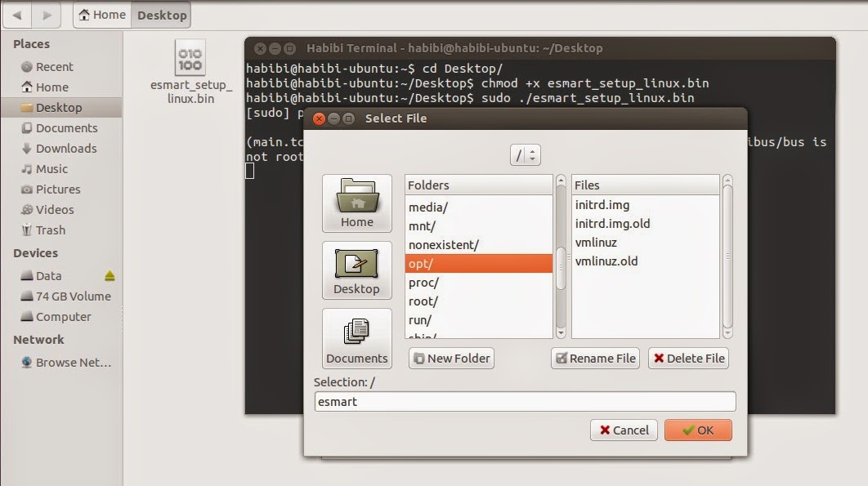Select the proc/ folder
The height and width of the screenshot is (486, 868).
(479, 283)
